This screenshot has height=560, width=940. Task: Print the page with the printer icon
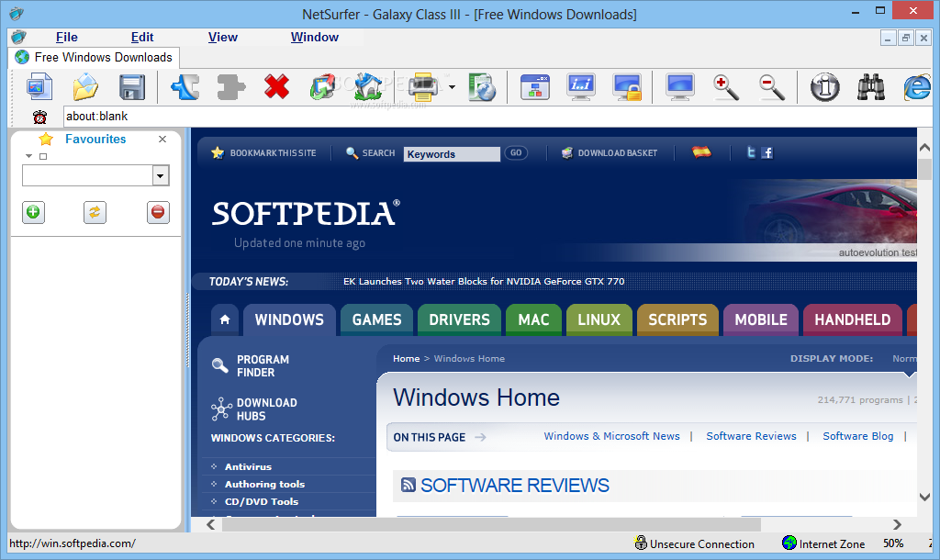[423, 87]
